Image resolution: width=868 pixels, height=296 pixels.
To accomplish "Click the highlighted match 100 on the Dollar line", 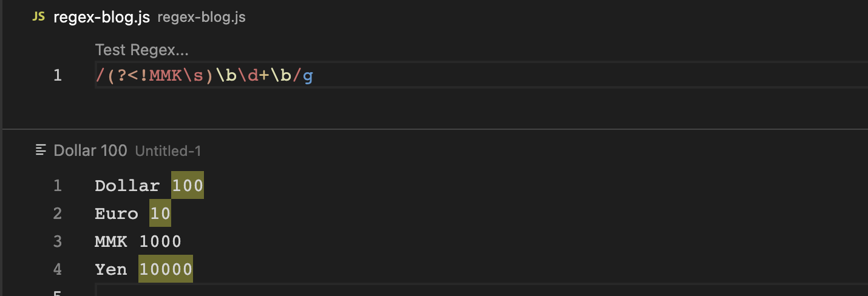I will pyautogui.click(x=188, y=186).
